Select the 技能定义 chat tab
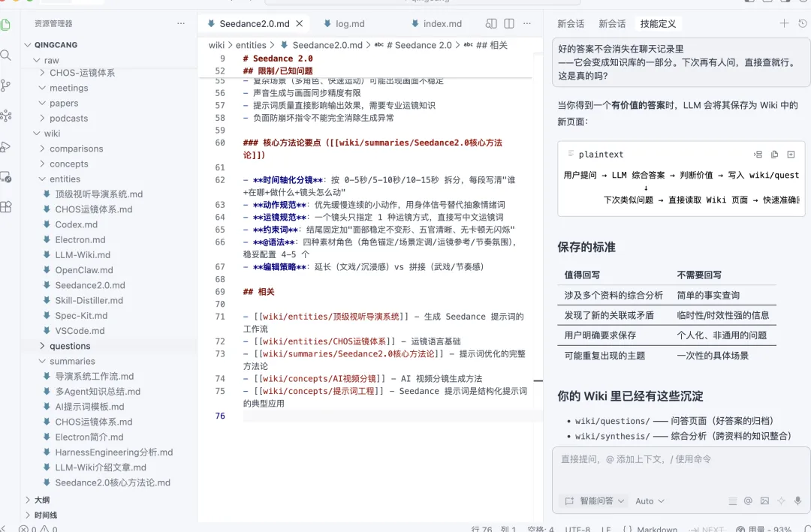Viewport: 811px width, 532px height. click(x=658, y=24)
